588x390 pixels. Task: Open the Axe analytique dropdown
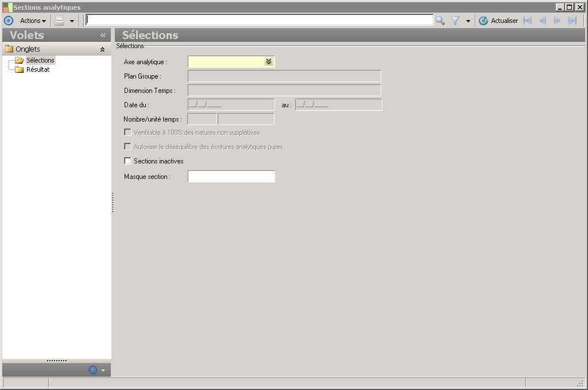coord(269,61)
